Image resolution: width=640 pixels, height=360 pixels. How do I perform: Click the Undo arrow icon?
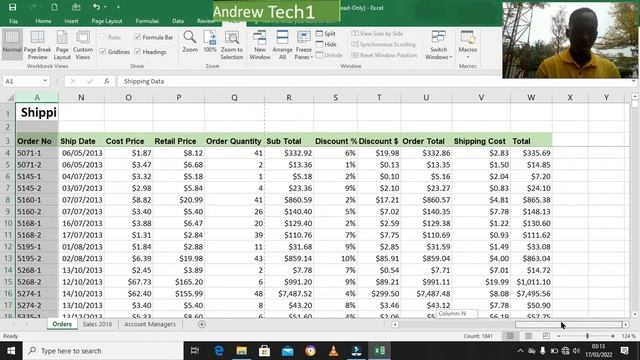click(96, 7)
